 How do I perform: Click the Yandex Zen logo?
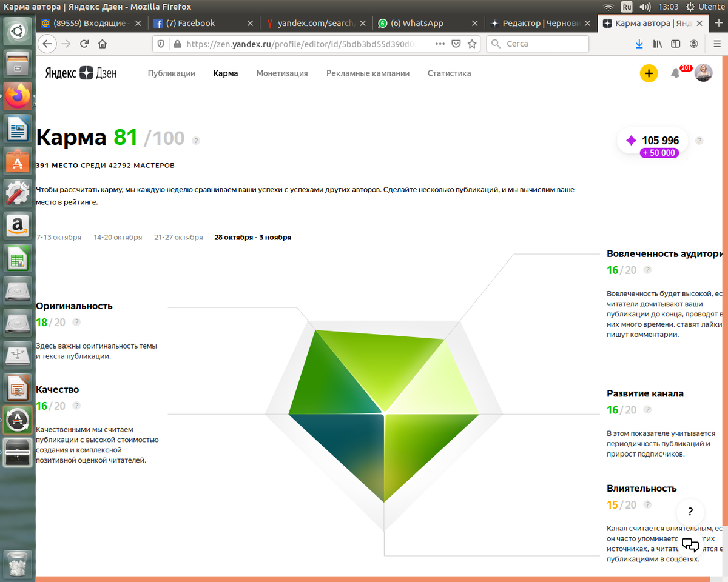pyautogui.click(x=81, y=73)
